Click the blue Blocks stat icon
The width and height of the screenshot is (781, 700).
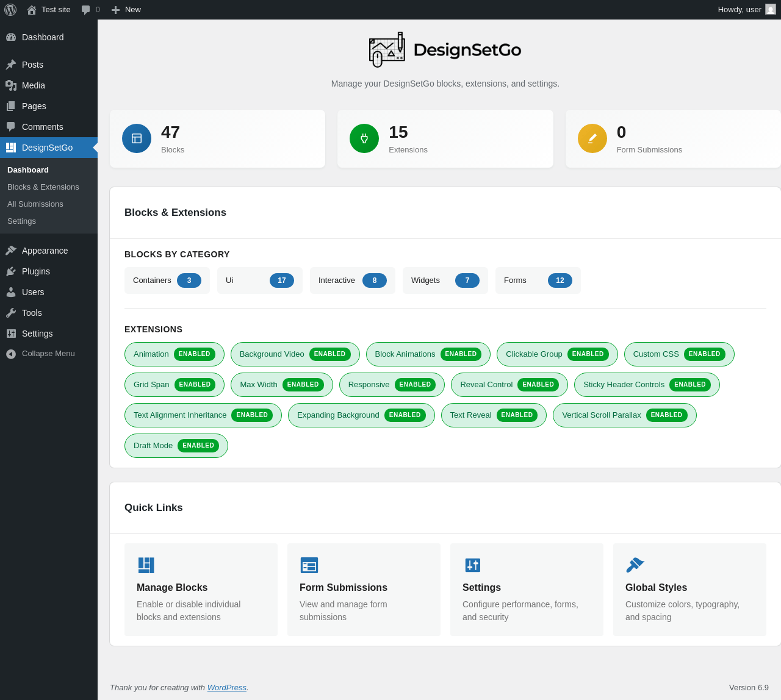click(x=137, y=138)
